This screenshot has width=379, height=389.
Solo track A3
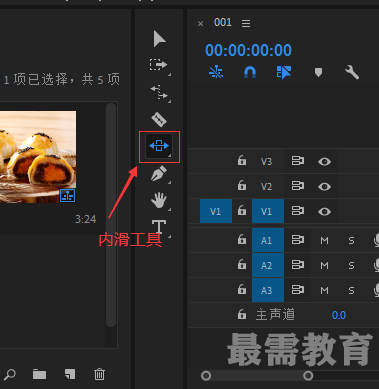[351, 291]
